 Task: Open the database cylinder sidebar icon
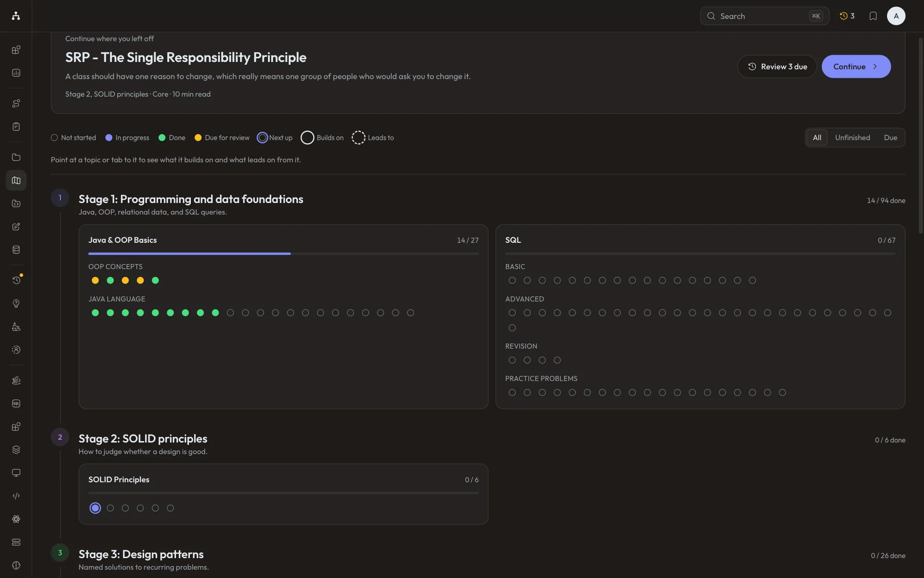click(x=16, y=250)
